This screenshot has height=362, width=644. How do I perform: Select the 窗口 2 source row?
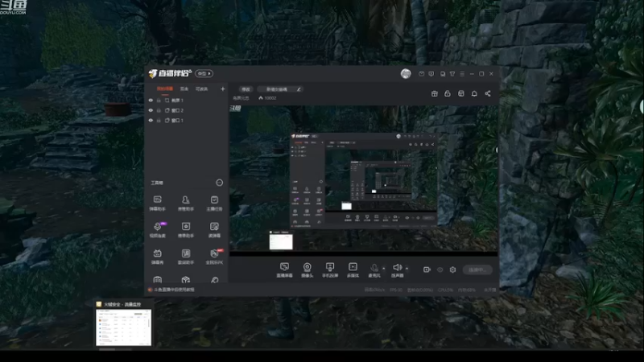click(186, 110)
